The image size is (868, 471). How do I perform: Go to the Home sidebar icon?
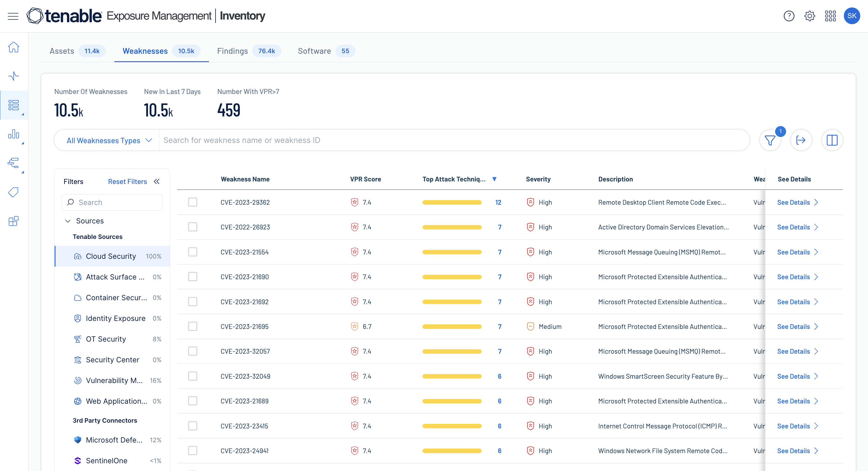(14, 47)
